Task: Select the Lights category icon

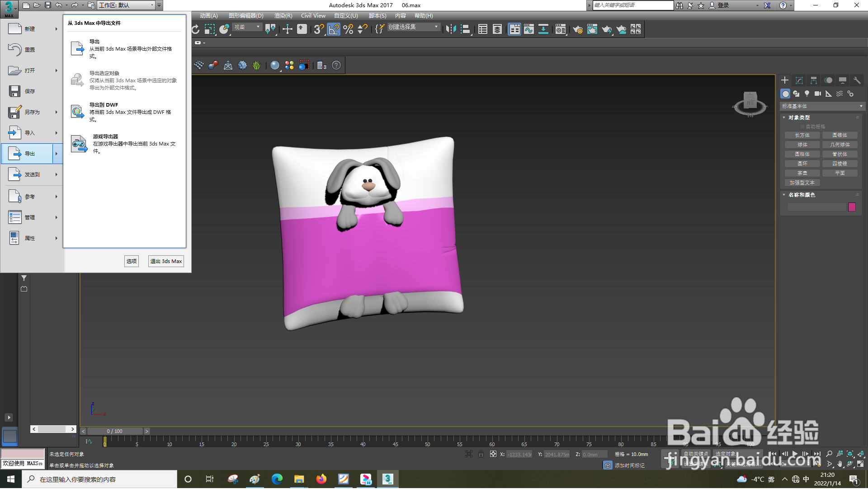Action: pos(807,94)
